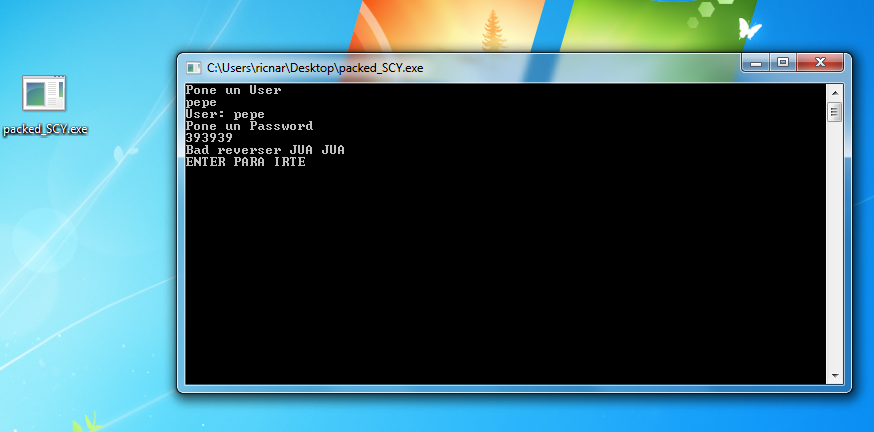Click the typed username "pepe" line
Image resolution: width=874 pixels, height=432 pixels.
click(x=201, y=102)
